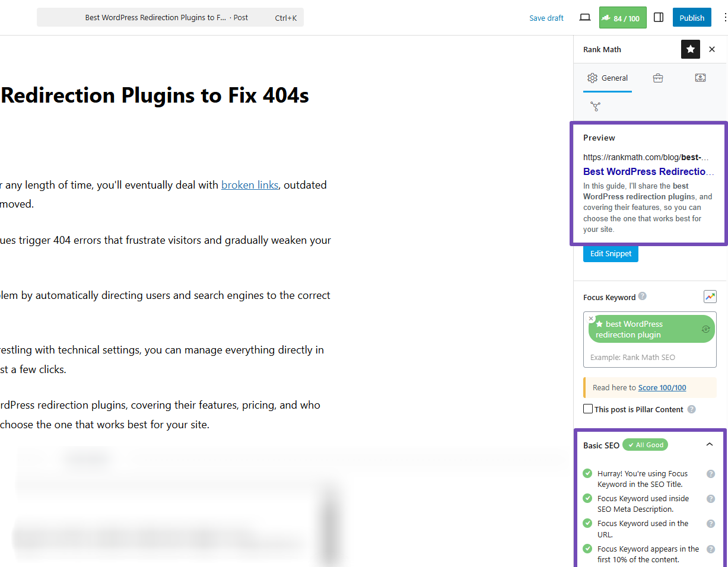Toggle the settings sidebar panel icon

point(659,18)
